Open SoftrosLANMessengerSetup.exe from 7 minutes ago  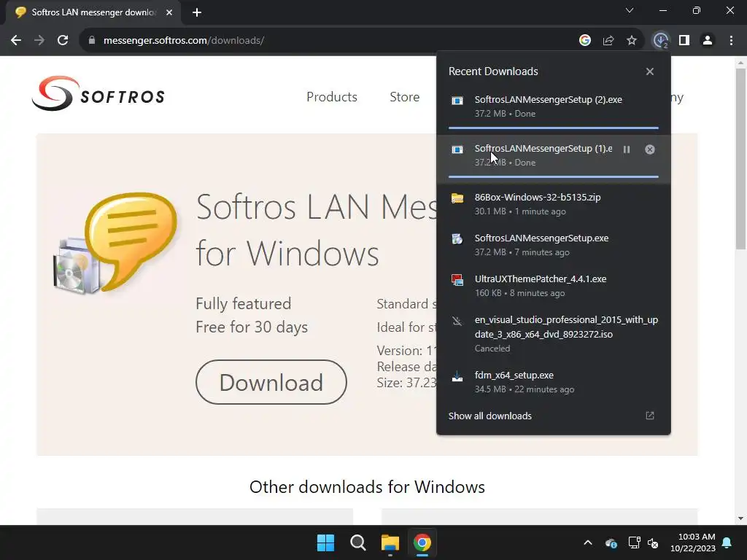(x=554, y=245)
